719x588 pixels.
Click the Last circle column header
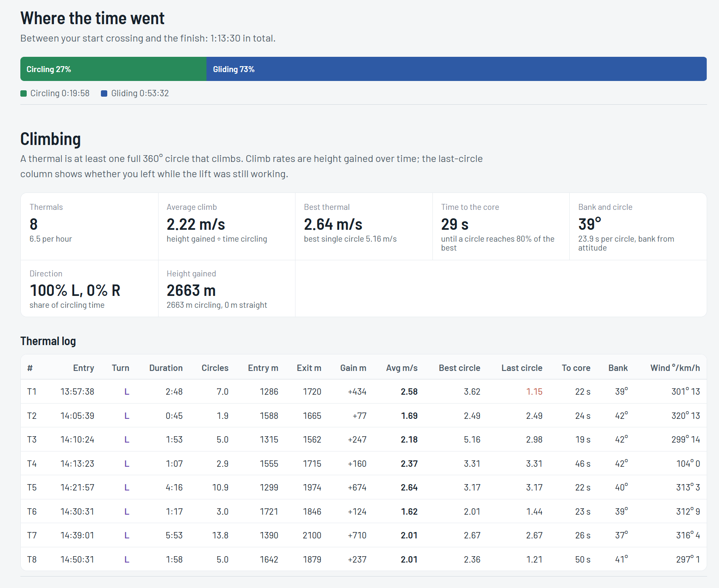point(522,368)
